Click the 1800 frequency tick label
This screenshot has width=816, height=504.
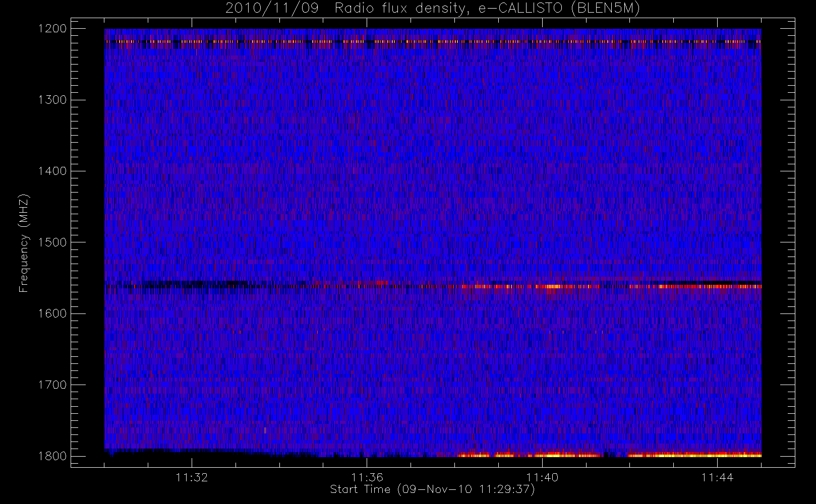click(x=52, y=456)
